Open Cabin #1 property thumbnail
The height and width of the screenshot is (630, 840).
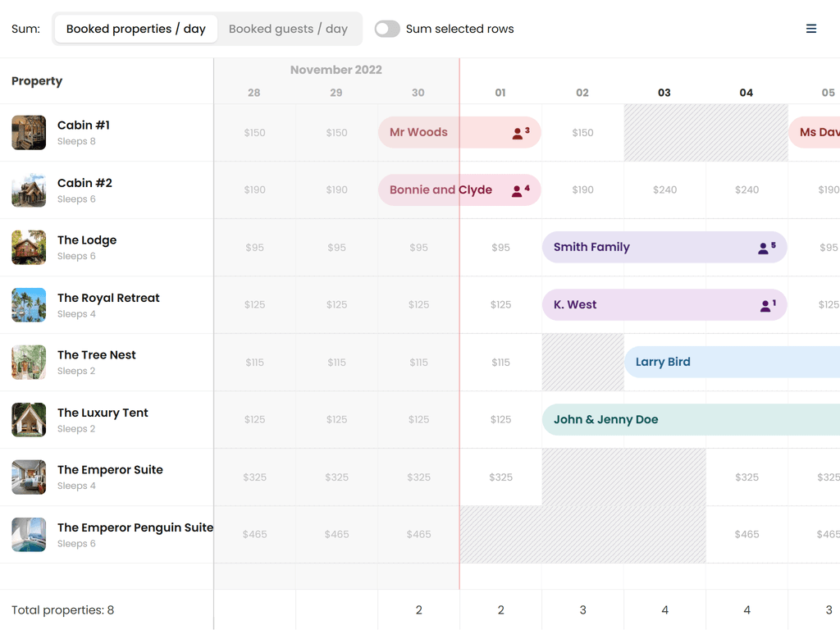click(x=29, y=133)
